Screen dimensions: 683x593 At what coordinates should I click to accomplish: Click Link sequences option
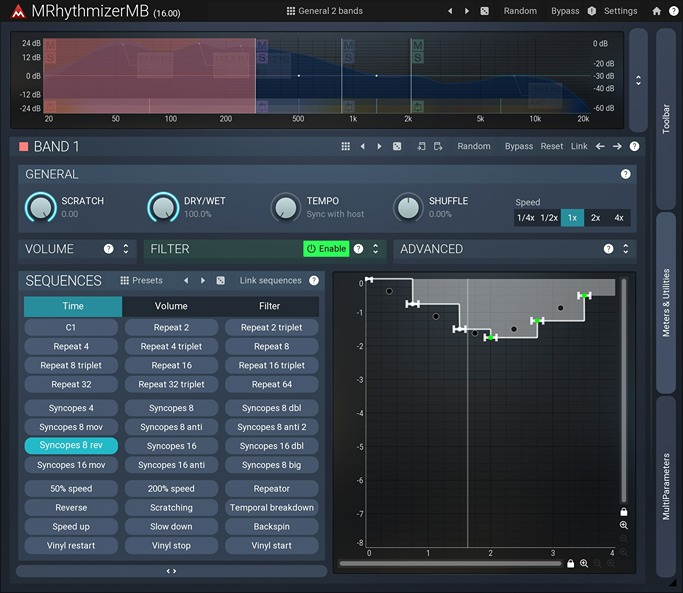pyautogui.click(x=270, y=281)
